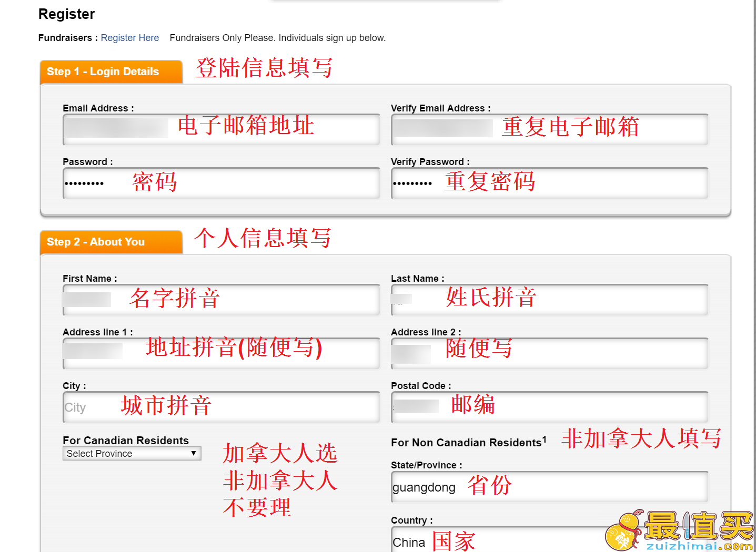Click the City input field
756x552 pixels.
click(221, 407)
